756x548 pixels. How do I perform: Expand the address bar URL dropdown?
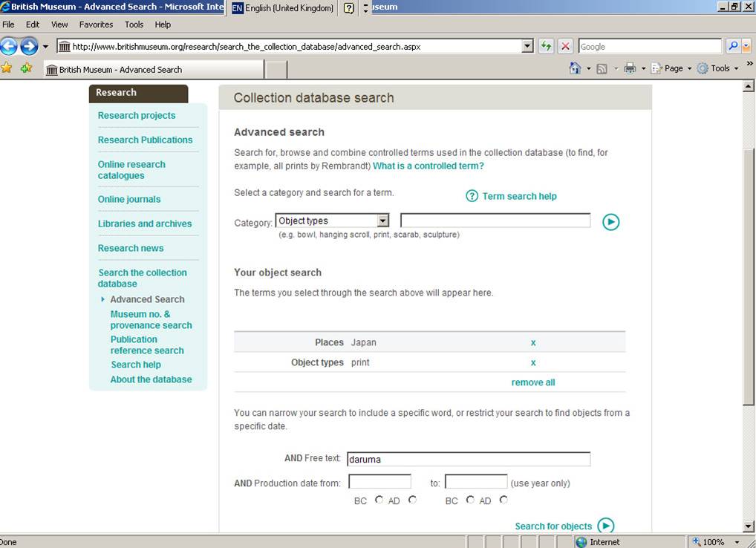(528, 46)
